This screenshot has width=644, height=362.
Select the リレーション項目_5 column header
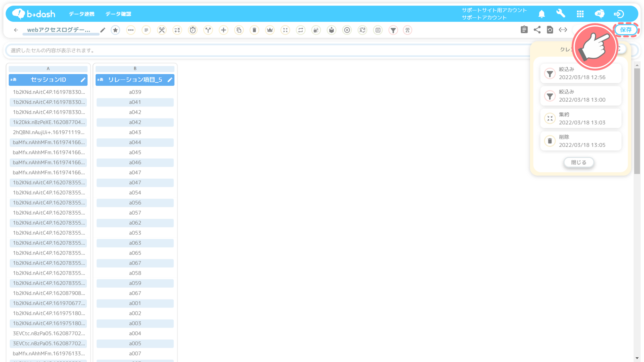(135, 80)
